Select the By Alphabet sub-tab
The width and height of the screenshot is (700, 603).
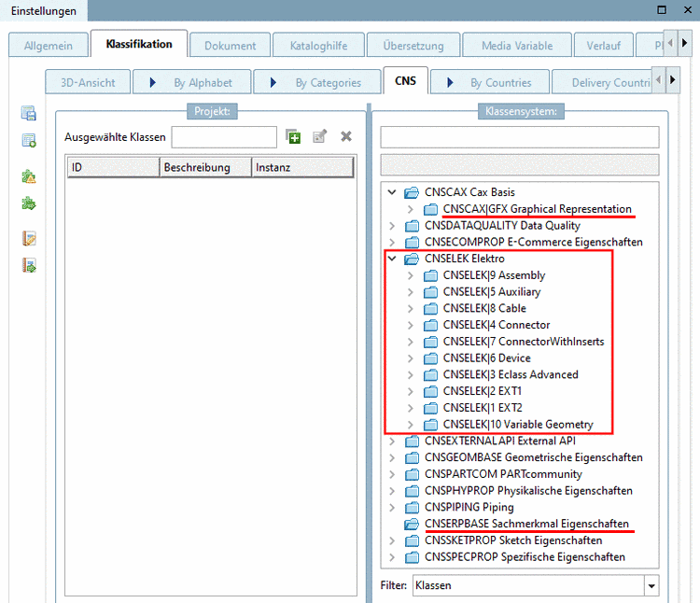coord(192,82)
